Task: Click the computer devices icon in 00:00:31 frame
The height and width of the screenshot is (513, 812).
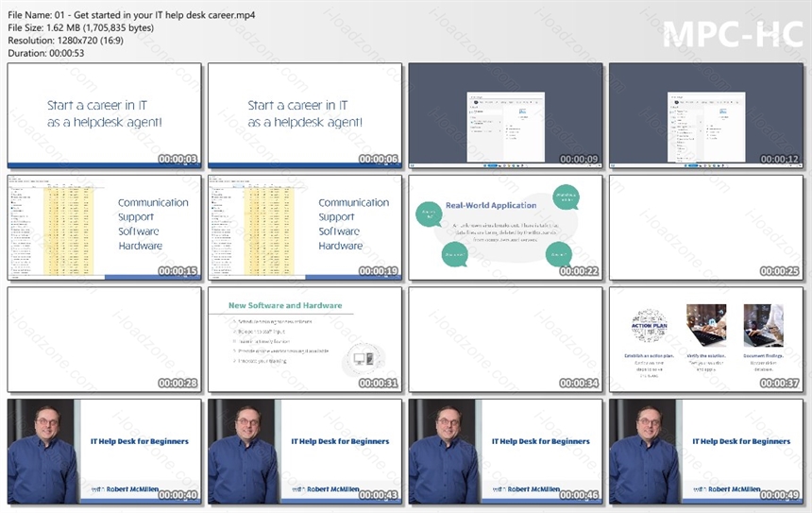Action: tap(363, 358)
